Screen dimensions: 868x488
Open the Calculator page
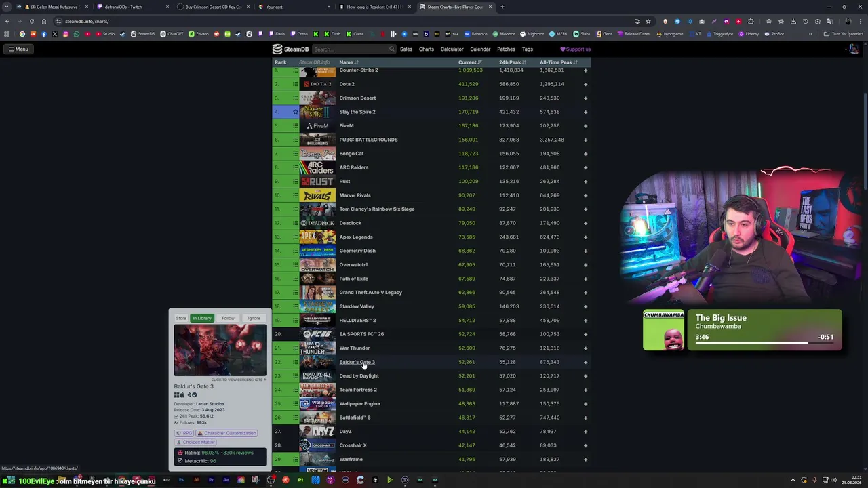pyautogui.click(x=452, y=49)
